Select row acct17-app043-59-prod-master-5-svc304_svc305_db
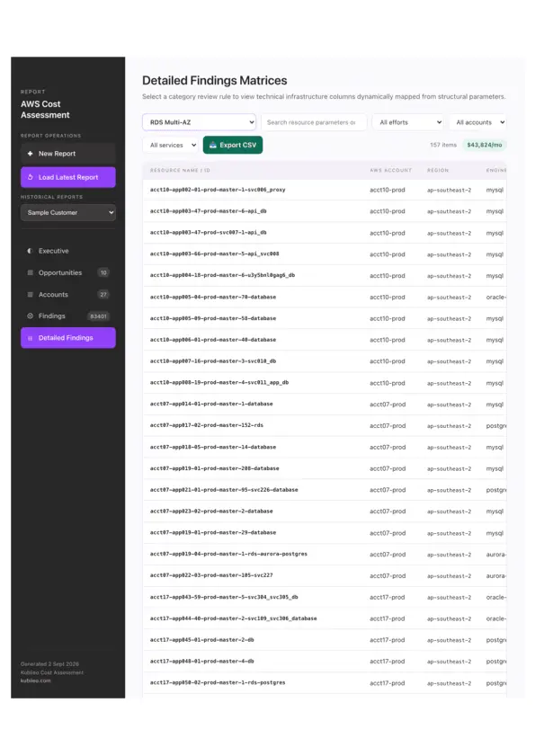The width and height of the screenshot is (535, 756). (x=325, y=597)
